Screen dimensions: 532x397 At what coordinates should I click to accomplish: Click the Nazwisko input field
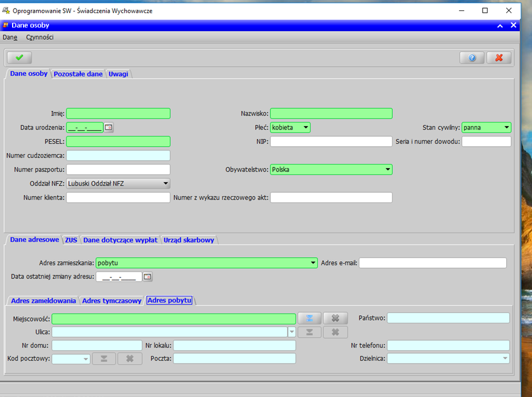coord(331,114)
